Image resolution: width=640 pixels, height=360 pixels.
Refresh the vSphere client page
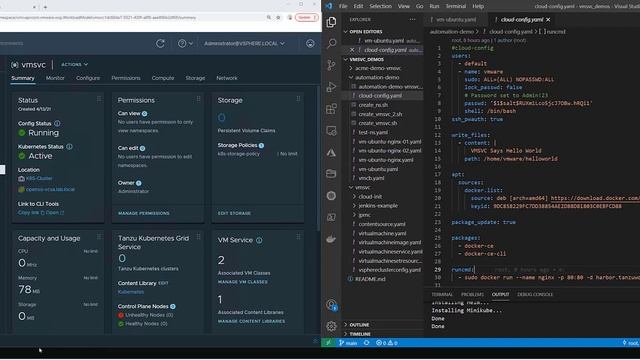coord(160,43)
